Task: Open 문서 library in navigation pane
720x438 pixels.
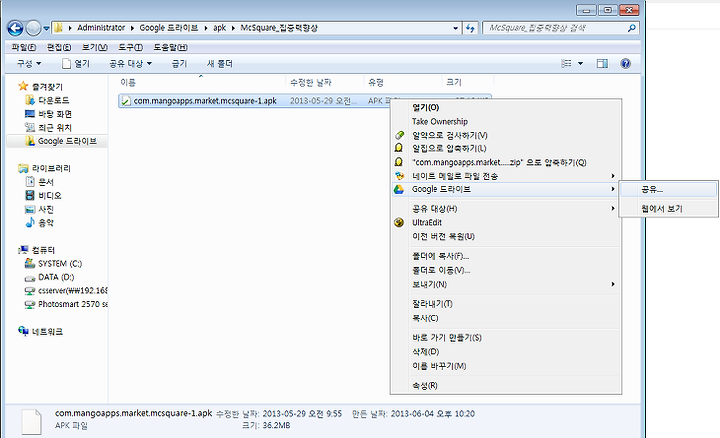Action: click(39, 182)
